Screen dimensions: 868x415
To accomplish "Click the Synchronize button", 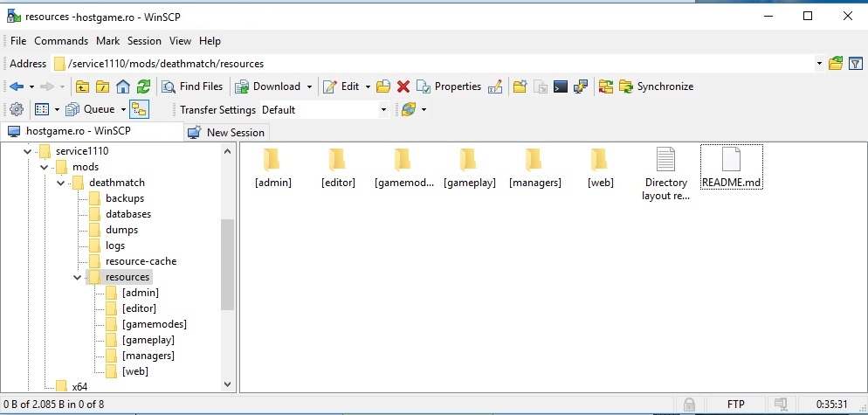I will (x=656, y=86).
